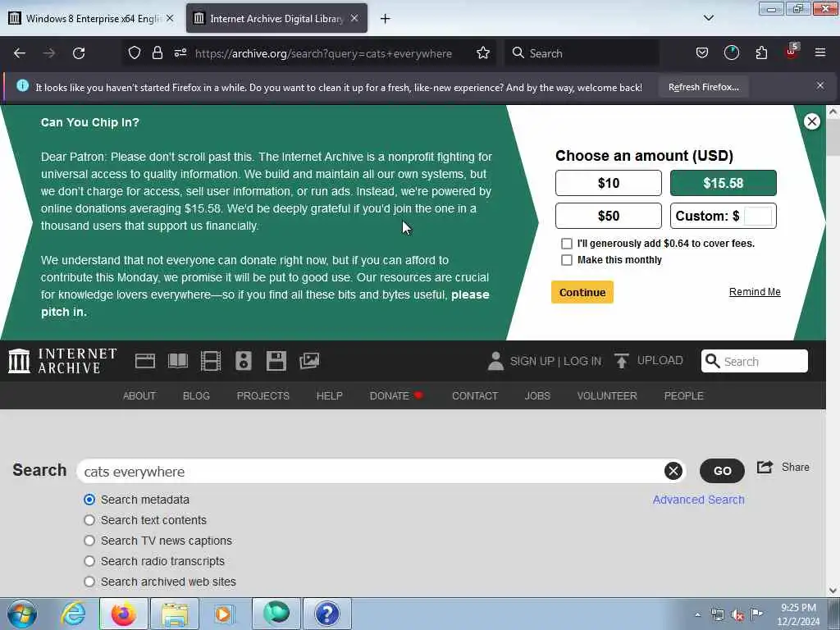Clear the cats everywhere search query
This screenshot has height=630, width=840.
[x=673, y=471]
